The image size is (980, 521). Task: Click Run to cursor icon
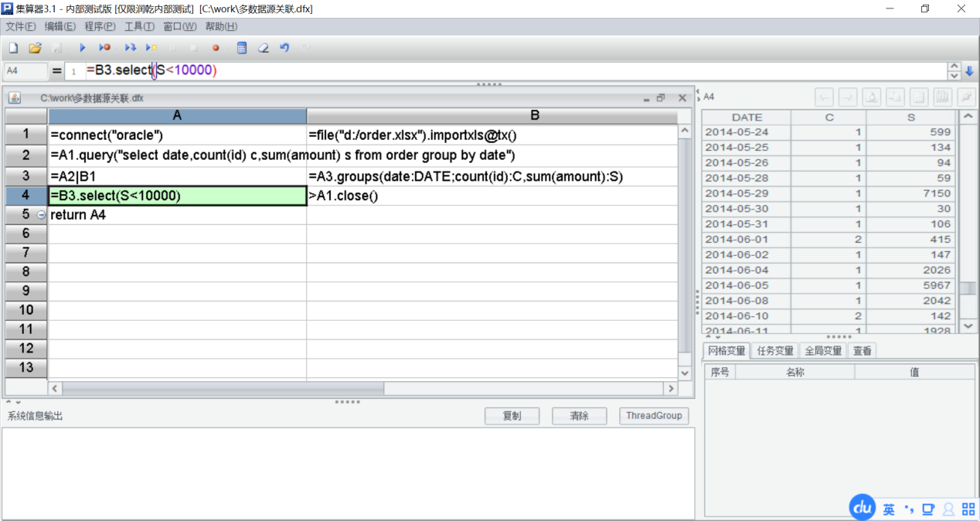coord(151,48)
